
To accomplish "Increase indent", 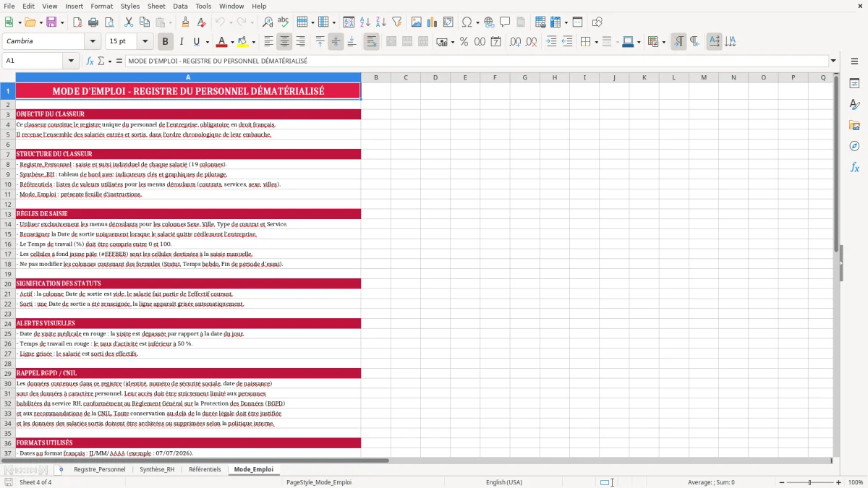I will pyautogui.click(x=551, y=42).
